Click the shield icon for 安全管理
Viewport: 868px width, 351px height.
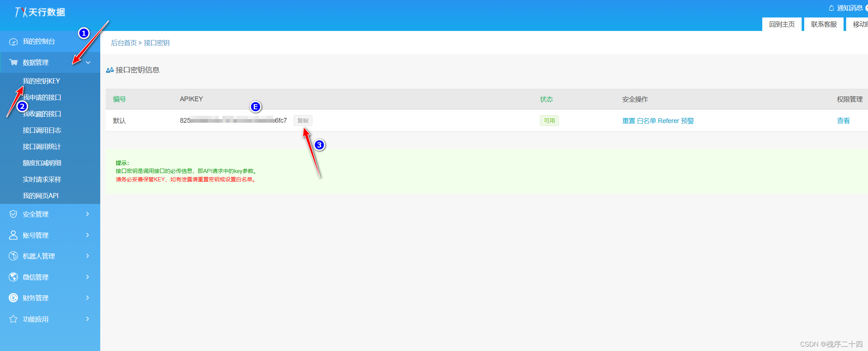13,214
